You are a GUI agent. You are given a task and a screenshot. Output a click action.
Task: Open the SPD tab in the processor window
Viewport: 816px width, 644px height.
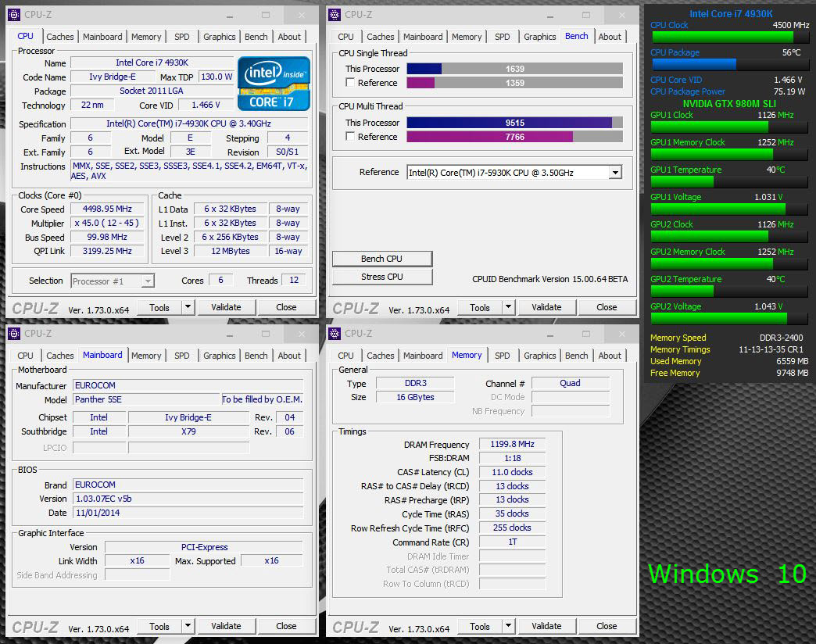pyautogui.click(x=181, y=37)
